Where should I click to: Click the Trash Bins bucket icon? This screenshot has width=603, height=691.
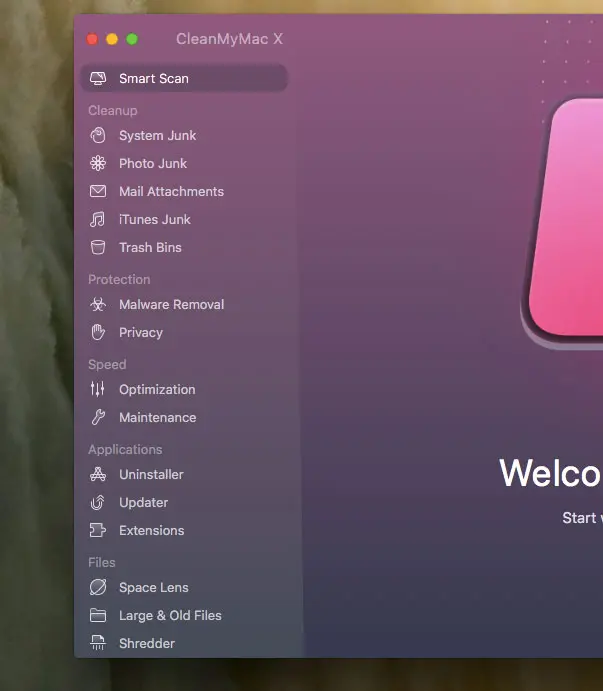point(98,247)
